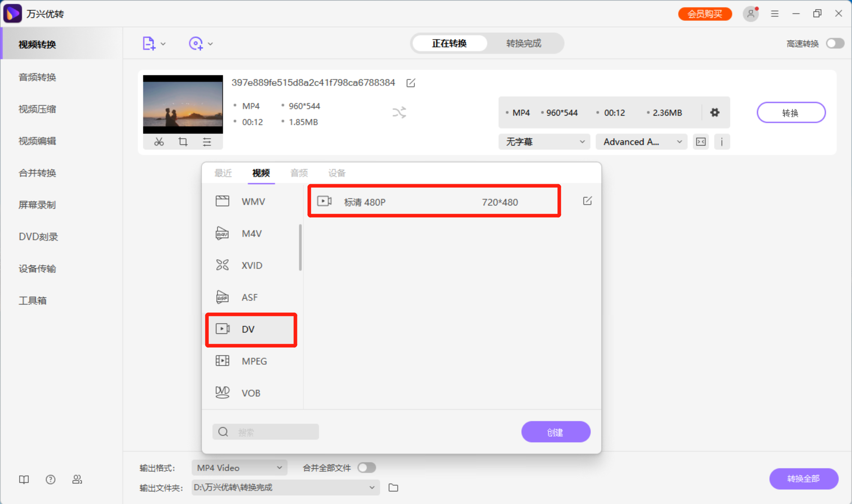Switch to the 音频 format tab

click(x=299, y=173)
